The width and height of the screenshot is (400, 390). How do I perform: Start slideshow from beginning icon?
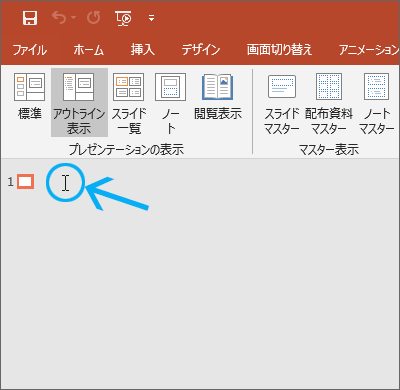tap(123, 18)
